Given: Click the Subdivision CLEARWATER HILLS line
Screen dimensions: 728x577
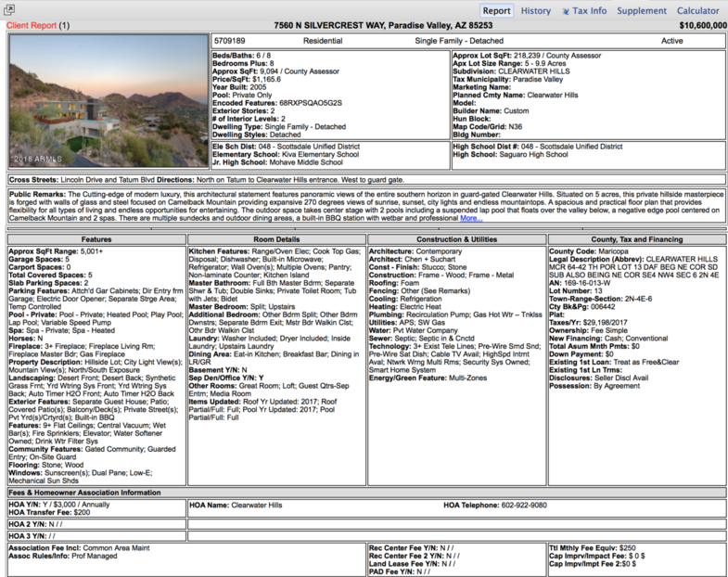Looking at the screenshot, I should tap(511, 71).
